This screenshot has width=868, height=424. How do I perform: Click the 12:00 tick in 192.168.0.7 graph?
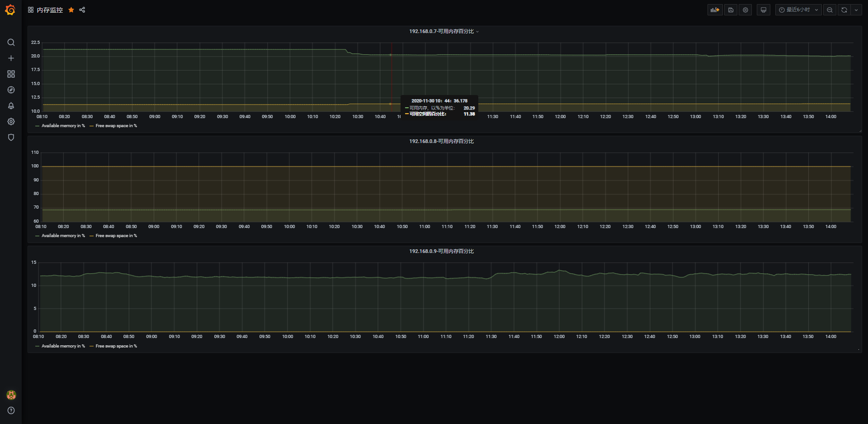(x=560, y=117)
